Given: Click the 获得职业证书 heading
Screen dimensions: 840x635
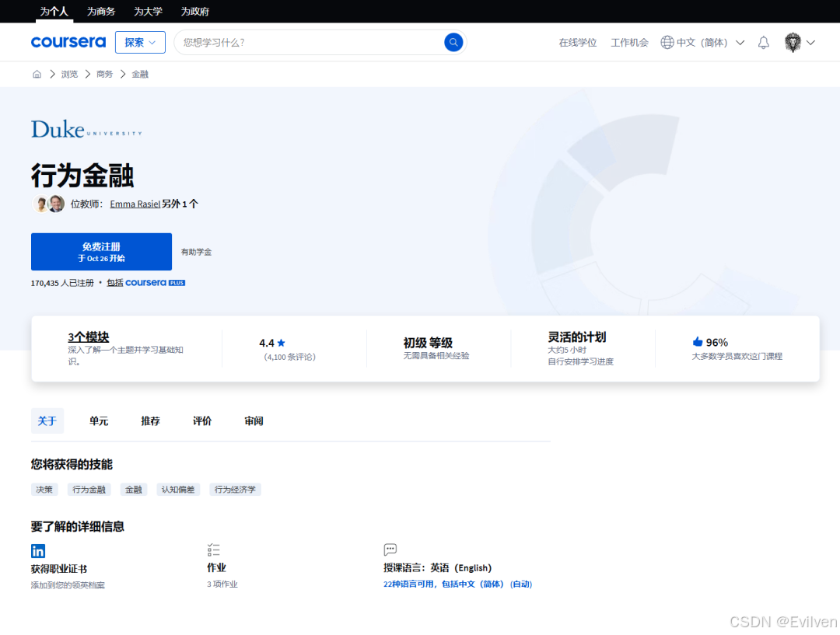Looking at the screenshot, I should click(59, 569).
